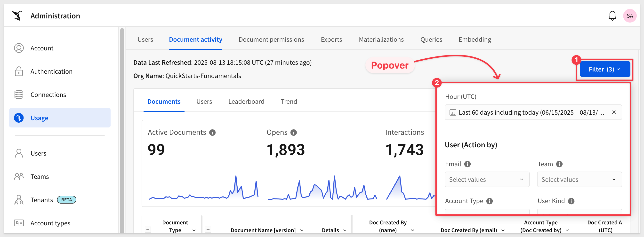The width and height of the screenshot is (644, 237).
Task: Click the Interactions sparkline chart
Action: 411,188
